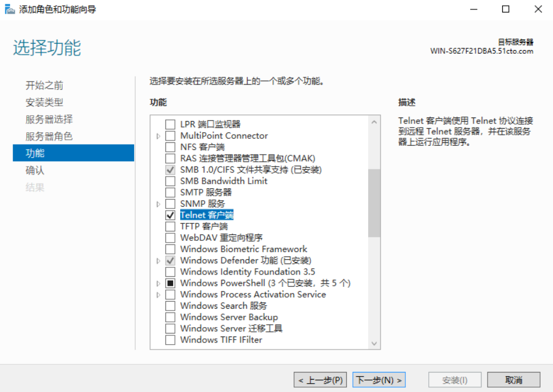Check the LPR 端口监视器 checkbox
Viewport: 553px width, 392px height.
(x=170, y=124)
